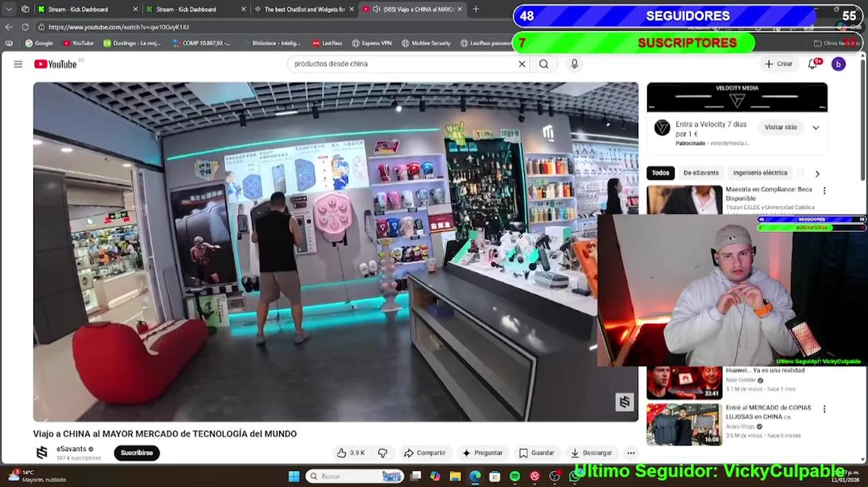Open Microsoft Store from the taskbar
Image resolution: width=868 pixels, height=487 pixels.
[x=495, y=476]
